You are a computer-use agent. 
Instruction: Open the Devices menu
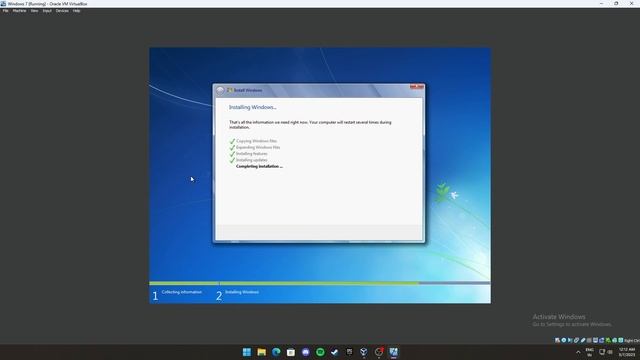[x=62, y=11]
